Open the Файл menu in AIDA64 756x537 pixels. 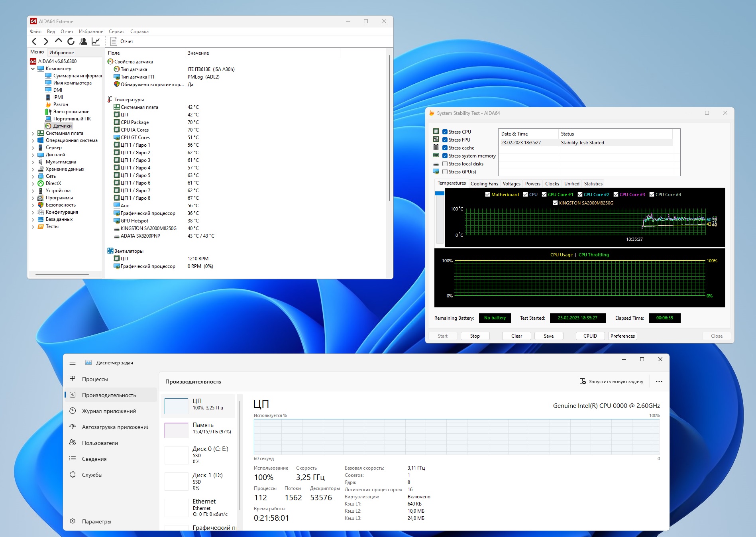point(35,31)
